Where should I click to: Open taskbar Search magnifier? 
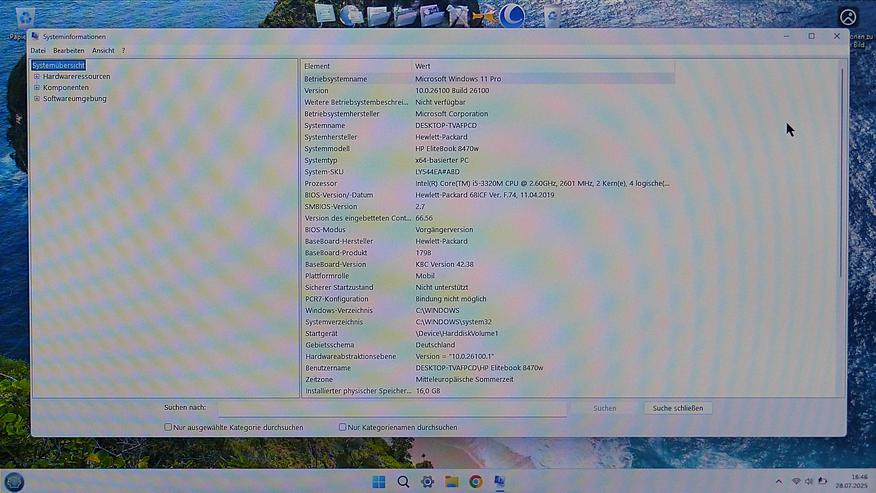[403, 482]
